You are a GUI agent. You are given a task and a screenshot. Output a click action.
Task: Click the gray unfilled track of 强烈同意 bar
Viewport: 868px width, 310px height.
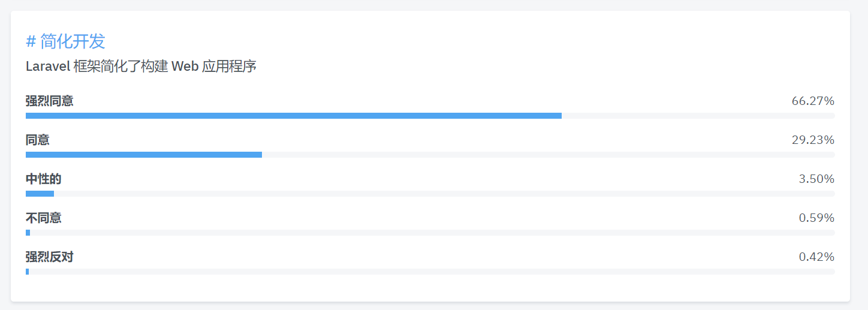click(x=698, y=116)
